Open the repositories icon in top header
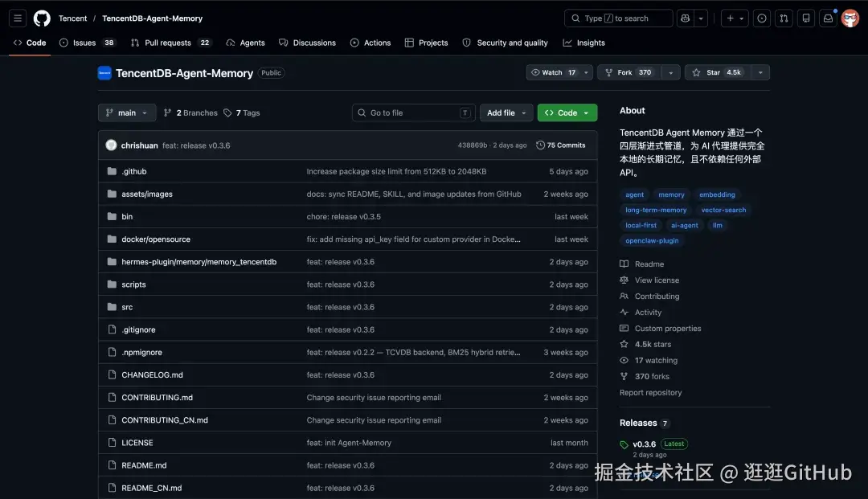This screenshot has width=868, height=499. (x=806, y=18)
